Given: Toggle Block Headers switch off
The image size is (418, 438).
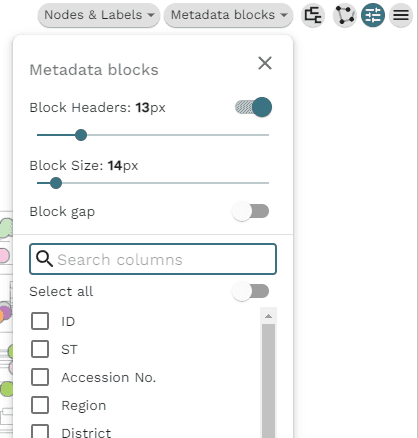Looking at the screenshot, I should pos(254,107).
